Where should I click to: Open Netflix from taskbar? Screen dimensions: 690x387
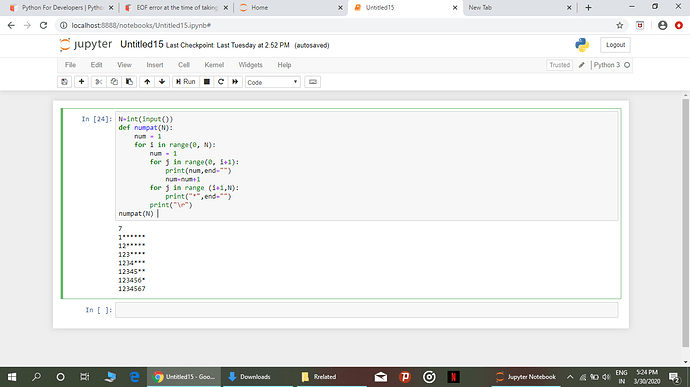pyautogui.click(x=454, y=377)
